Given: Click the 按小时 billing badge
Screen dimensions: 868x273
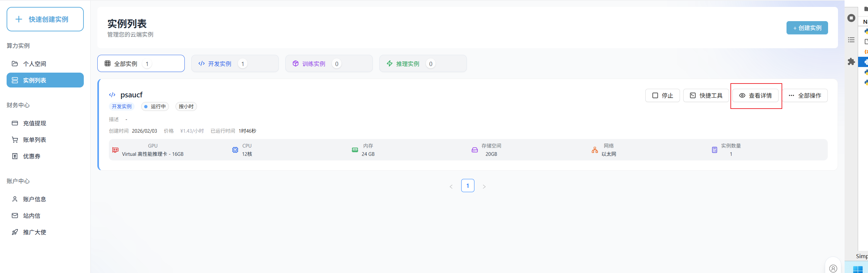Looking at the screenshot, I should 186,107.
